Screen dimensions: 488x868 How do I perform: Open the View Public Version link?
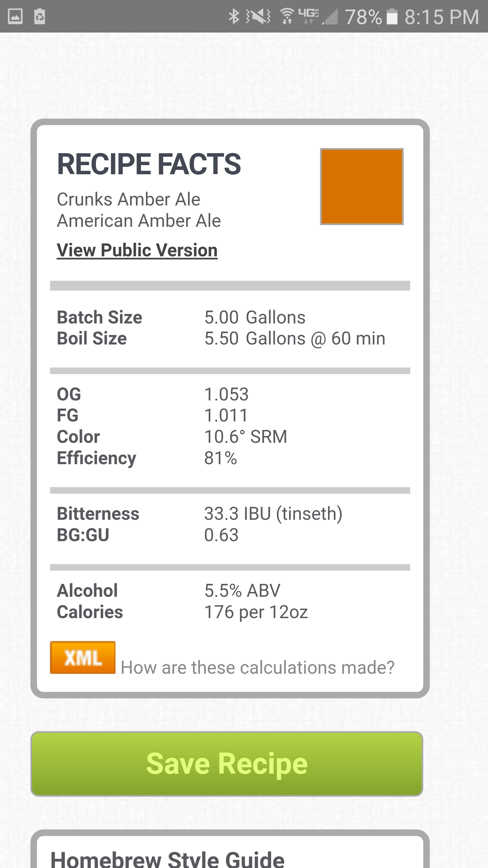point(137,250)
